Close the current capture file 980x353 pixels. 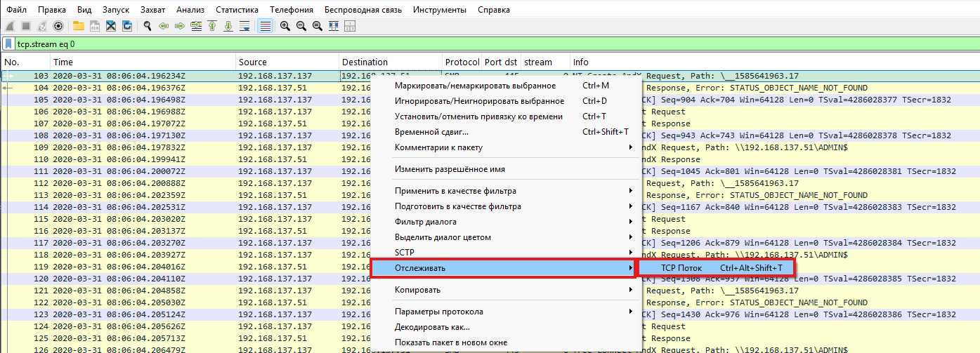[x=110, y=26]
